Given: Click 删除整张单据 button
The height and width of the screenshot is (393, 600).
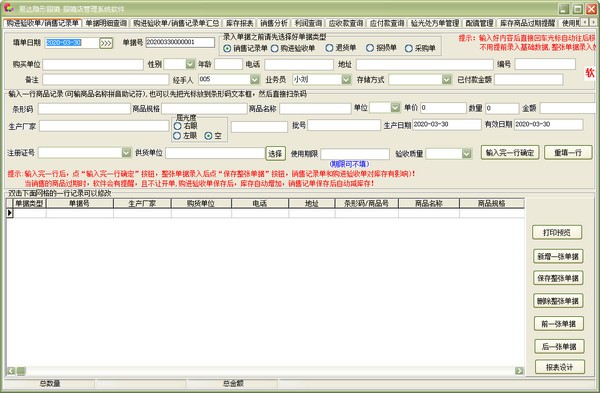Looking at the screenshot, I should click(x=558, y=301).
